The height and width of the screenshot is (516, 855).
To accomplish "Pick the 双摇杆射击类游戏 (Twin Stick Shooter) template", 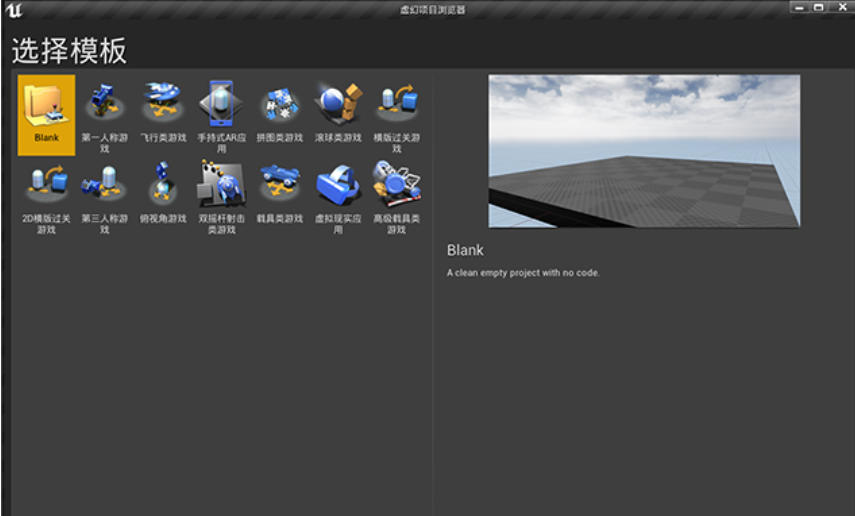I will coord(220,196).
